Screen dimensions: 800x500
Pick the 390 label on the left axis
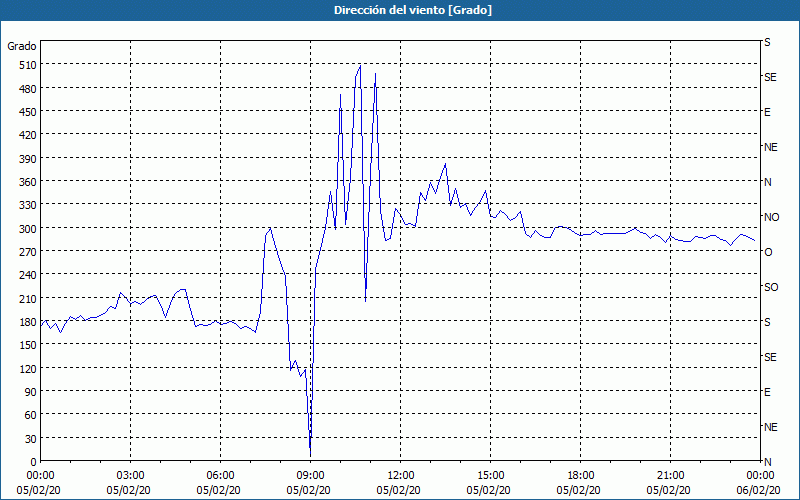point(28,159)
